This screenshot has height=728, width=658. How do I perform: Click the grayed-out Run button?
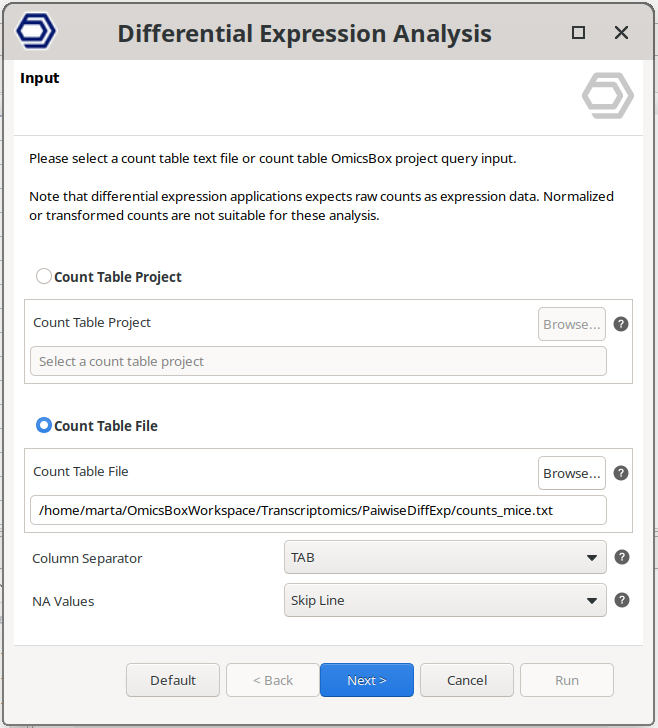[x=567, y=680]
